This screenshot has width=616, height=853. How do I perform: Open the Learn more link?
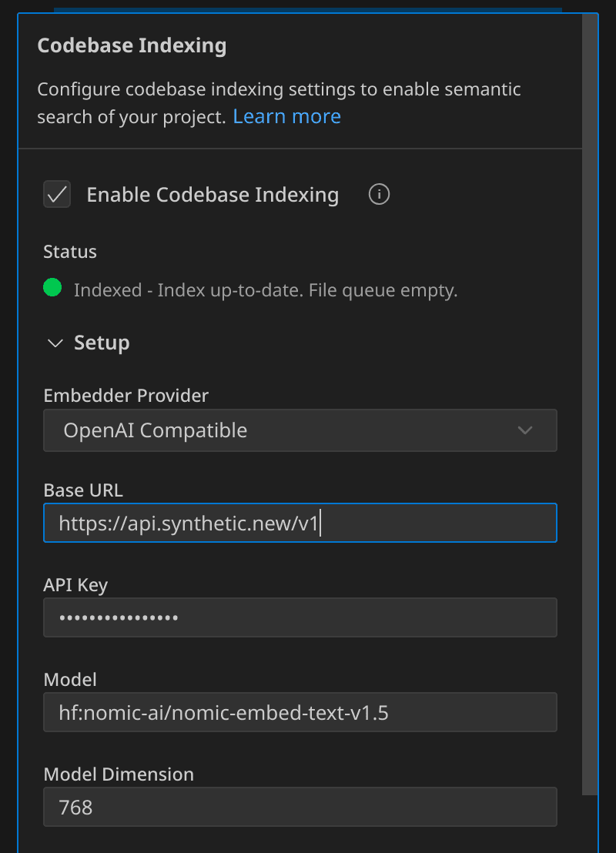pyautogui.click(x=286, y=117)
